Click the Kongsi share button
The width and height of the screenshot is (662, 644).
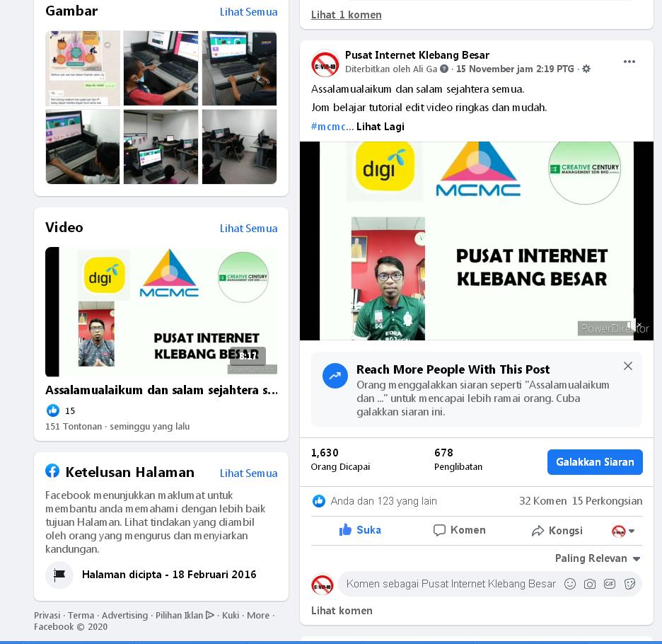pyautogui.click(x=557, y=530)
